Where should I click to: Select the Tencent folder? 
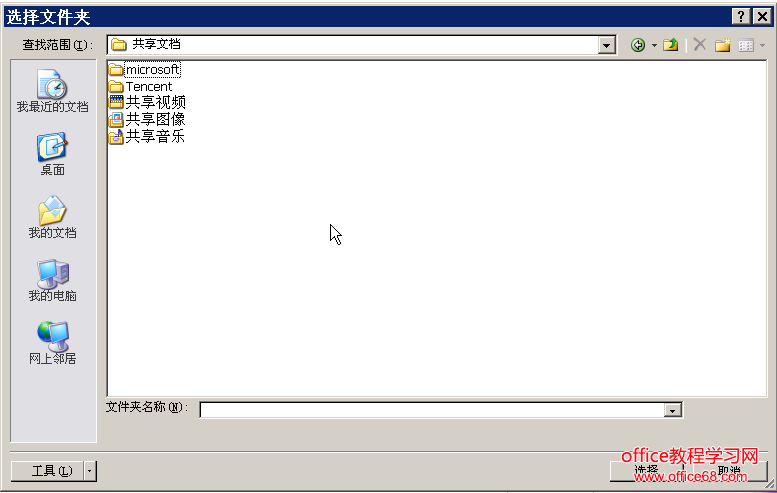(x=141, y=86)
